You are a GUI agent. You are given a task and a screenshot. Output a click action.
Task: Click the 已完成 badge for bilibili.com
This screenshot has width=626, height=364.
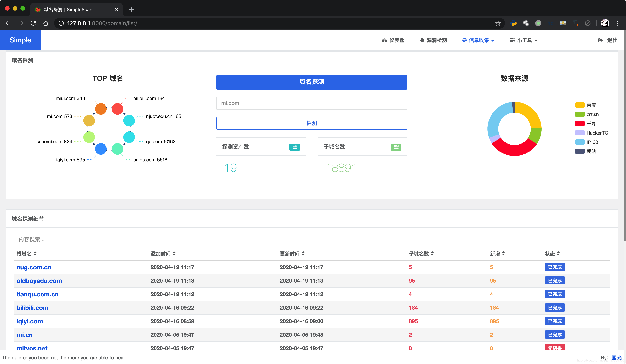[555, 307]
